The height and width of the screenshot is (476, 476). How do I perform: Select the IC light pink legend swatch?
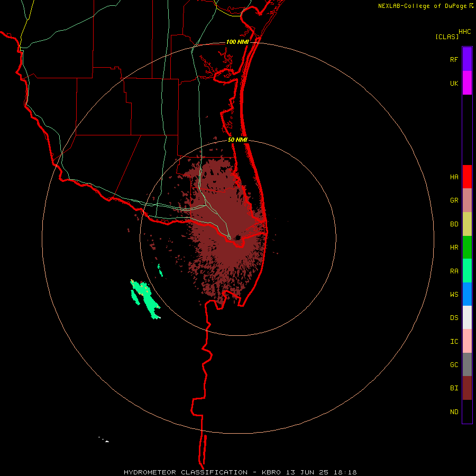click(x=467, y=341)
